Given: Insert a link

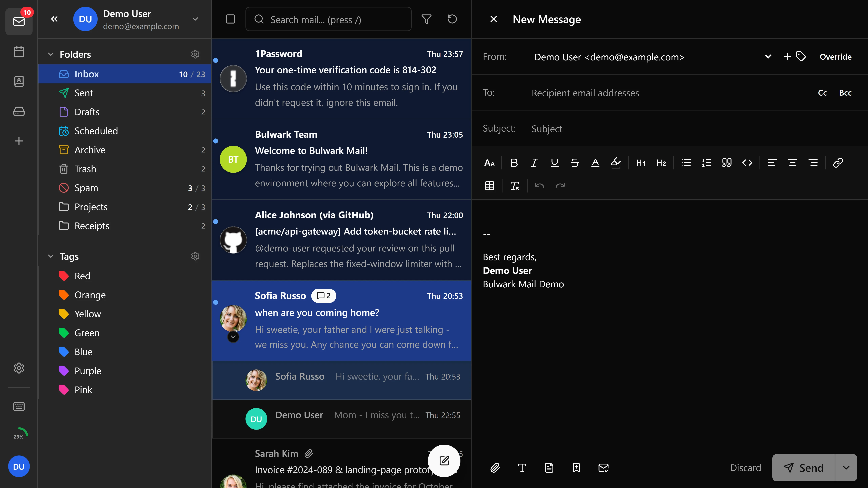Looking at the screenshot, I should [x=838, y=163].
